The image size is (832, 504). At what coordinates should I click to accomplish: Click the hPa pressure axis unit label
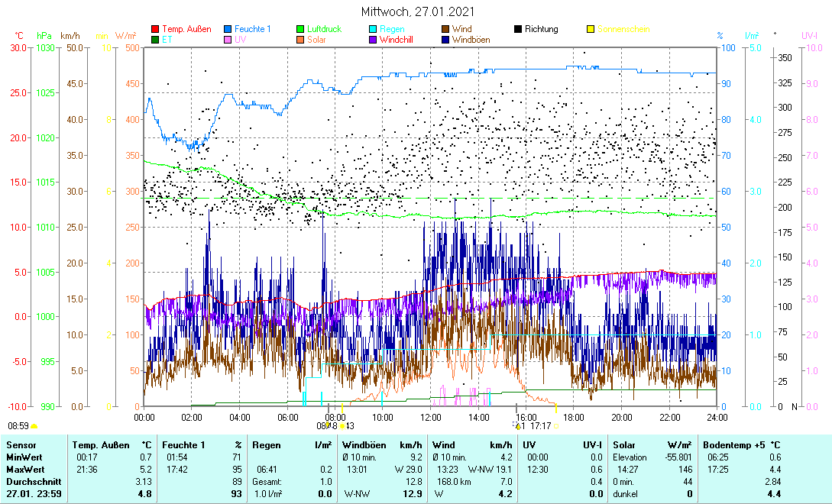44,36
